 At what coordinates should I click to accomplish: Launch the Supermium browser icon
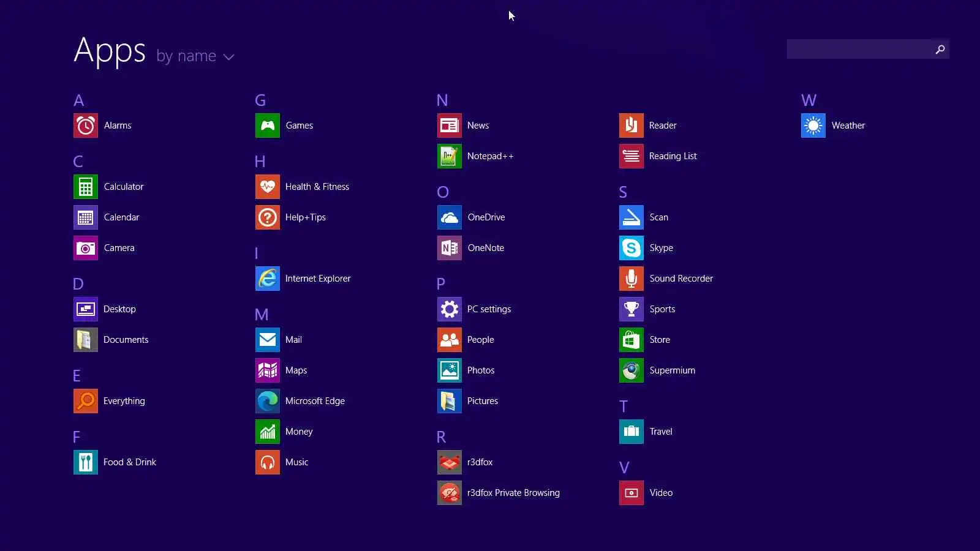click(x=631, y=370)
